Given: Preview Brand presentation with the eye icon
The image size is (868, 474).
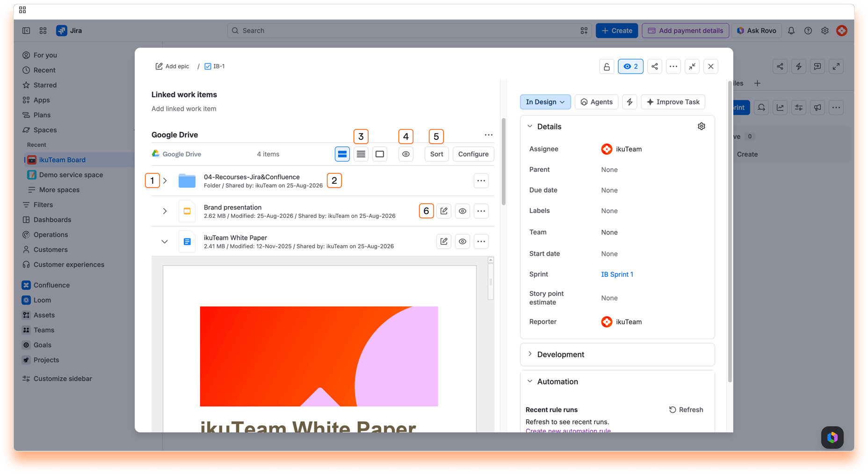Looking at the screenshot, I should click(462, 211).
